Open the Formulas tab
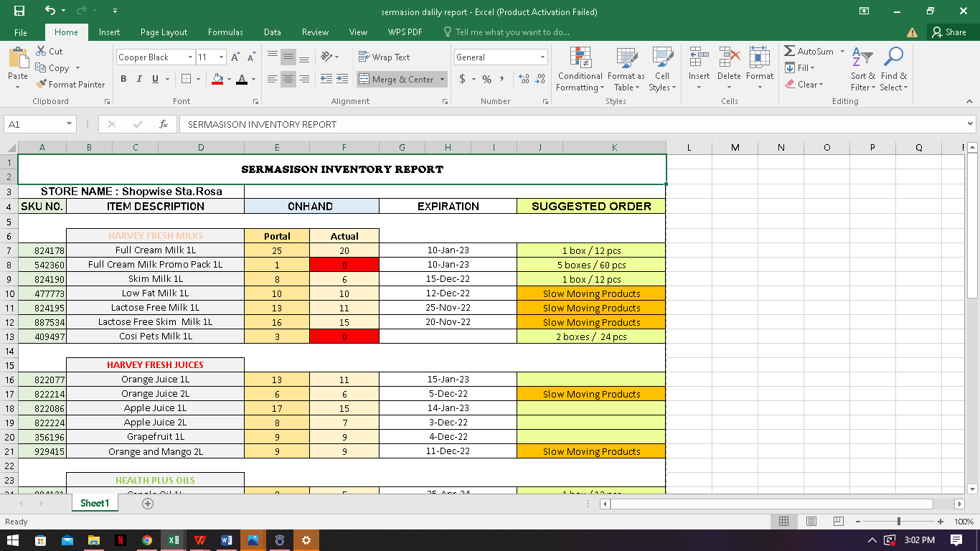The image size is (980, 551). point(225,32)
